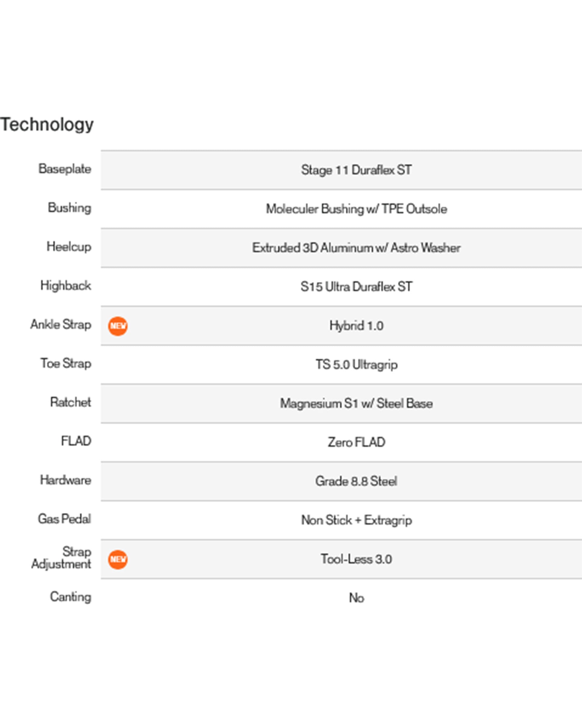The image size is (582, 728).
Task: Click the Canting row's No value
Action: click(x=356, y=598)
